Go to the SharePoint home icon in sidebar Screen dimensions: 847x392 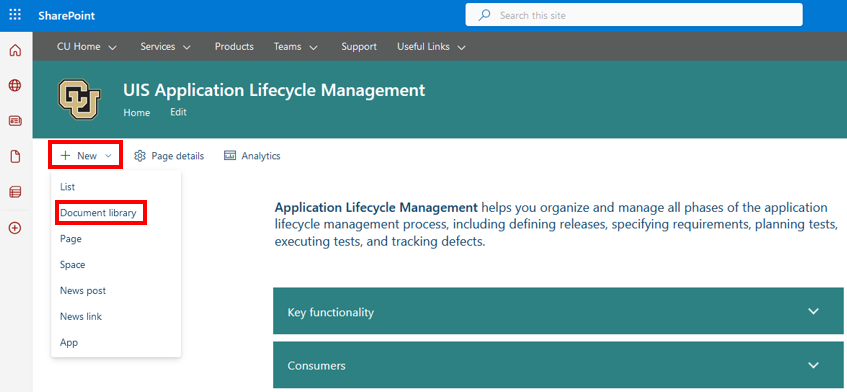15,51
